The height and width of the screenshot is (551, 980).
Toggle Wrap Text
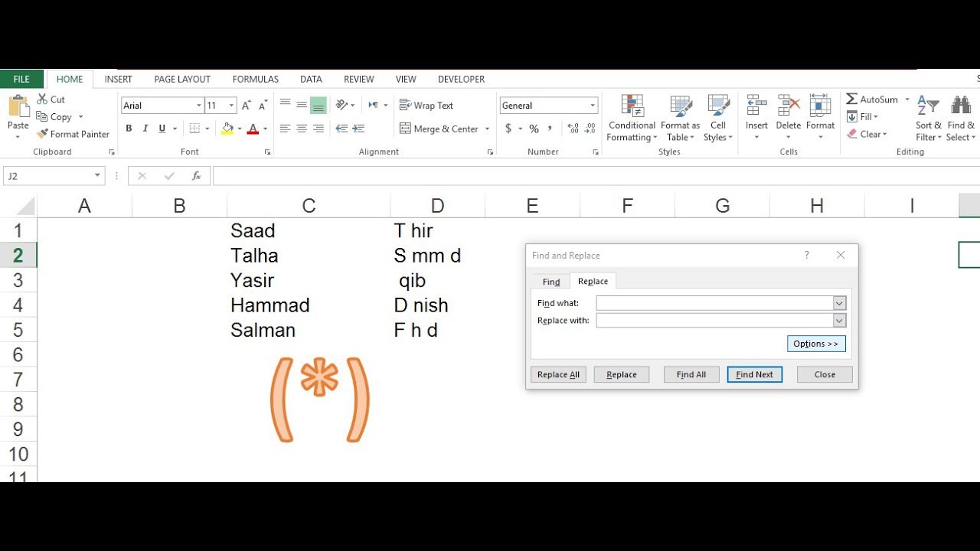pyautogui.click(x=426, y=106)
